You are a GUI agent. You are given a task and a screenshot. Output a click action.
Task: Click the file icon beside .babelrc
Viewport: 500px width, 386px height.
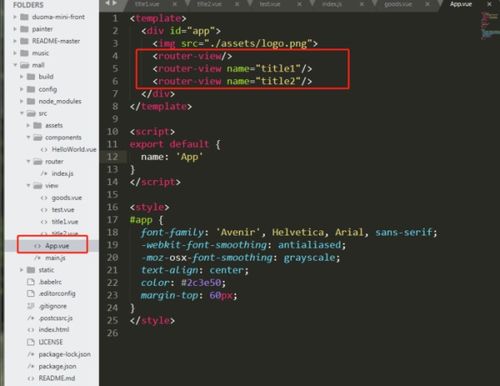pos(31,282)
